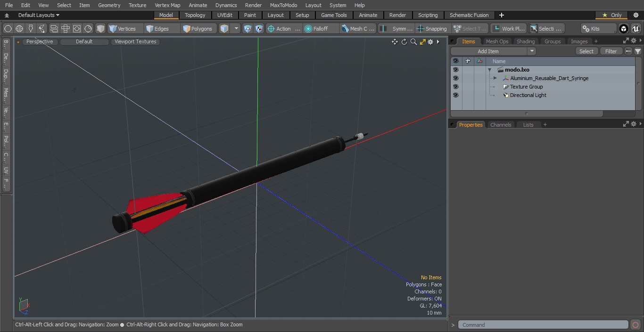Image resolution: width=644 pixels, height=332 pixels.
Task: Open the Geometry menu
Action: pos(109,5)
